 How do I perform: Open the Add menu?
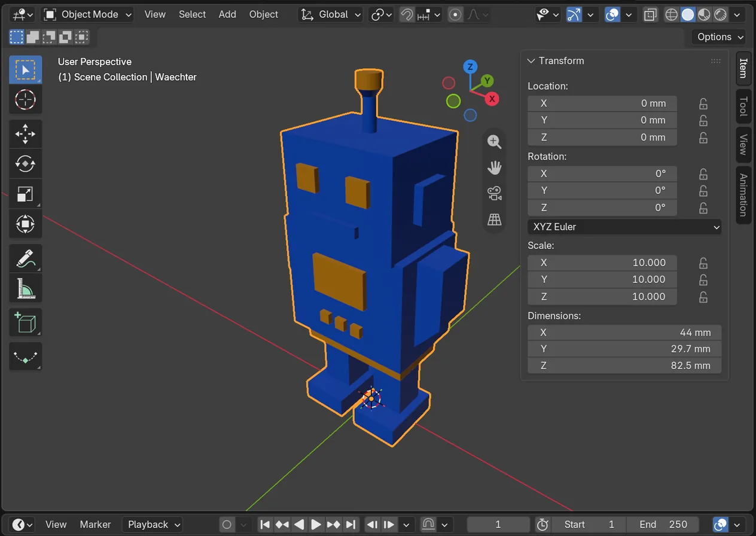pyautogui.click(x=227, y=14)
